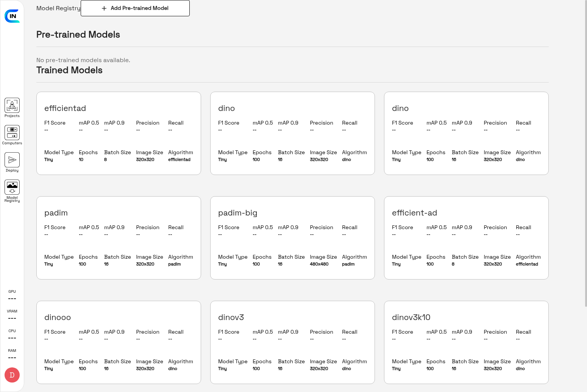Select the first dino trained model card
This screenshot has height=392, width=587.
click(x=292, y=133)
